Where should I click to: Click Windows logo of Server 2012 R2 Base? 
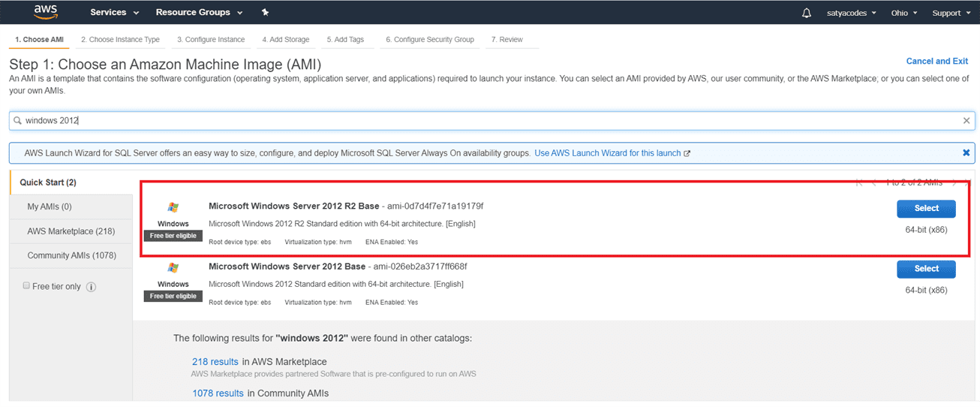tap(173, 207)
